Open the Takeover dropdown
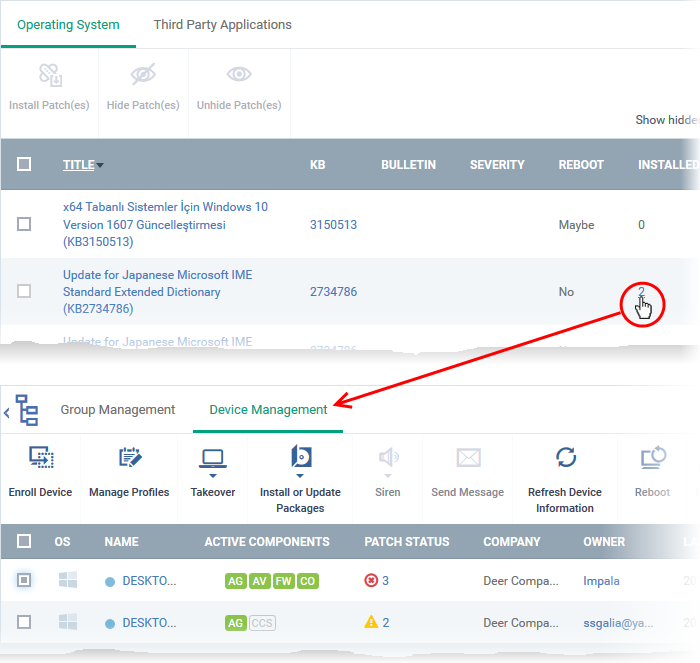The height and width of the screenshot is (663, 700). (212, 465)
